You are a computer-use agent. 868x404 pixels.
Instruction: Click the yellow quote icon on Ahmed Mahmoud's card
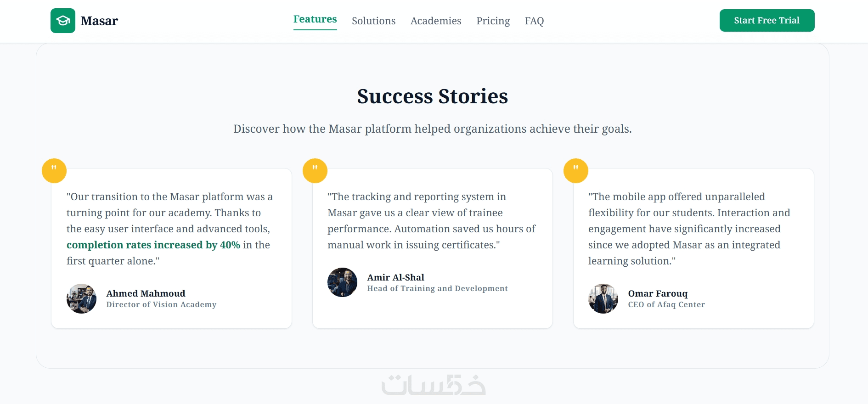(54, 171)
